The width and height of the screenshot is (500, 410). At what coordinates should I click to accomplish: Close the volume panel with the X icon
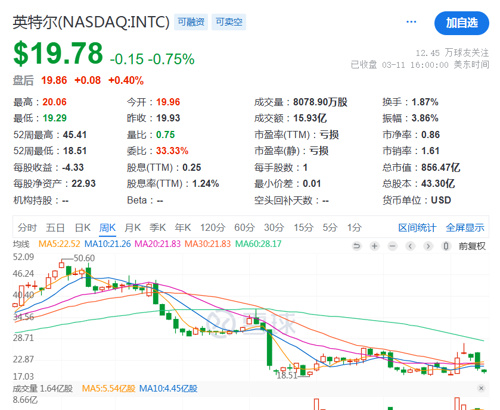(x=481, y=388)
